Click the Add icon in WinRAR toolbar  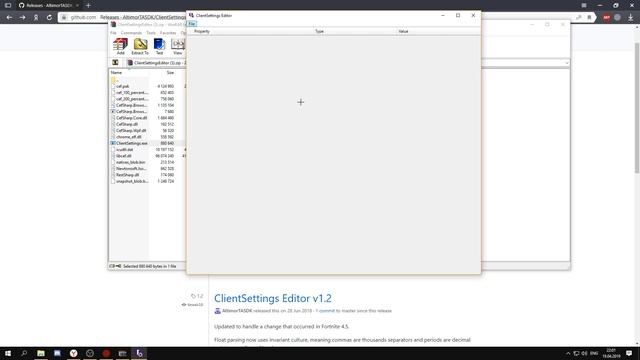pos(120,46)
